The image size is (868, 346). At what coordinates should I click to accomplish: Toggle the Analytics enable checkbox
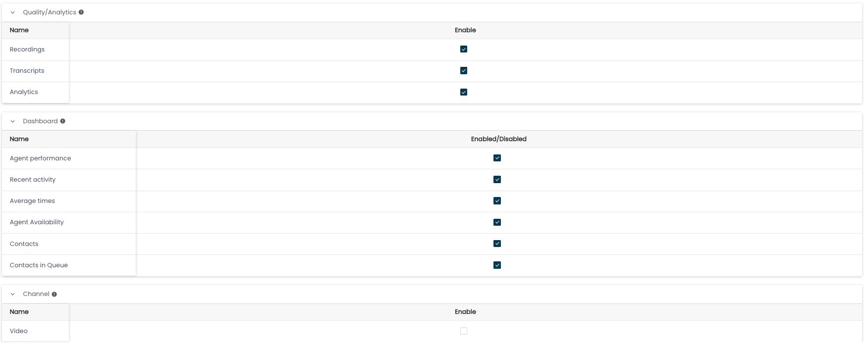[x=464, y=92]
